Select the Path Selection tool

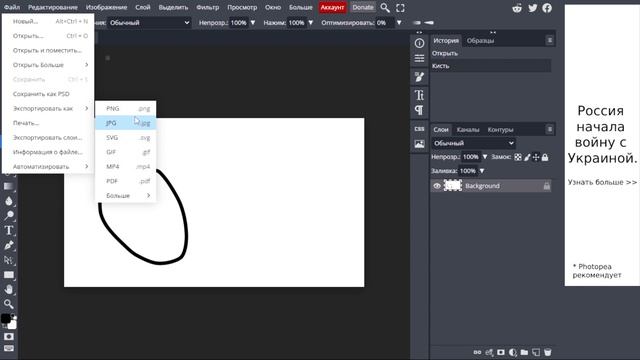(x=9, y=260)
